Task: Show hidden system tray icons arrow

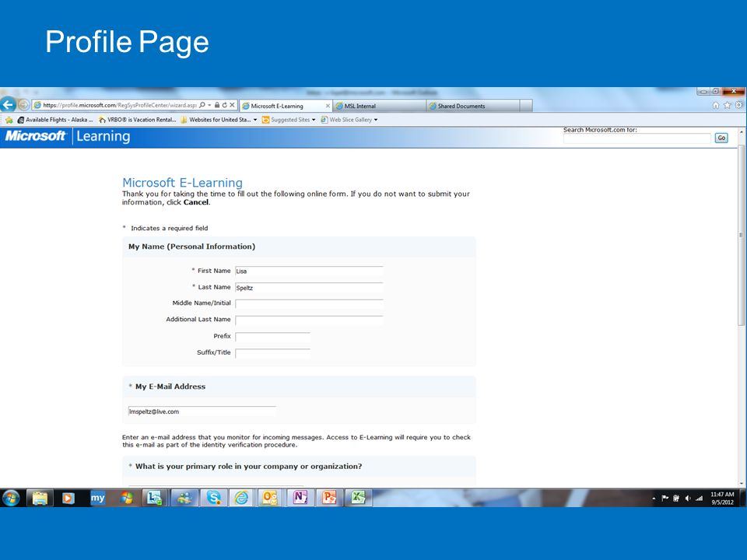Action: coord(654,499)
